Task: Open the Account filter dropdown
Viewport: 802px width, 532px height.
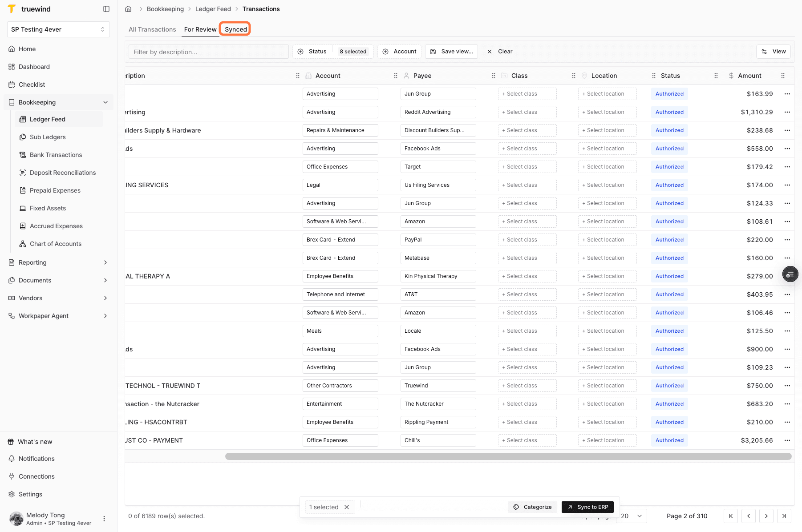Action: point(400,52)
